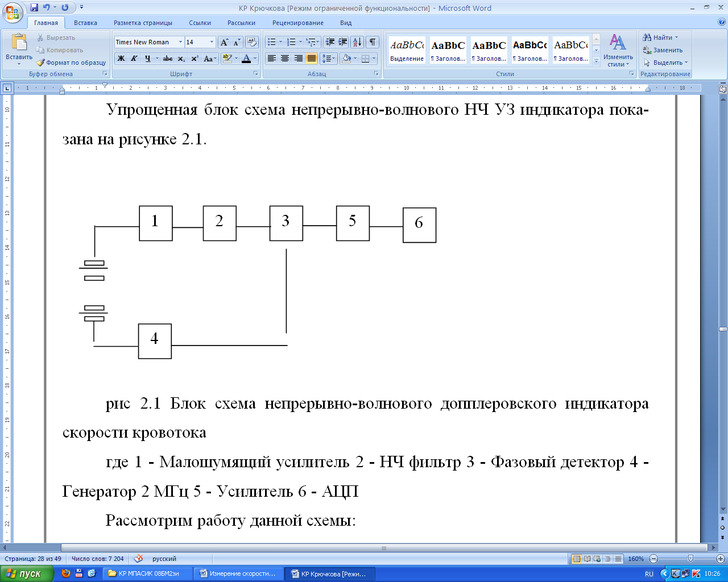The height and width of the screenshot is (582, 728).
Task: Clear formatting with eraser icon
Action: click(252, 42)
